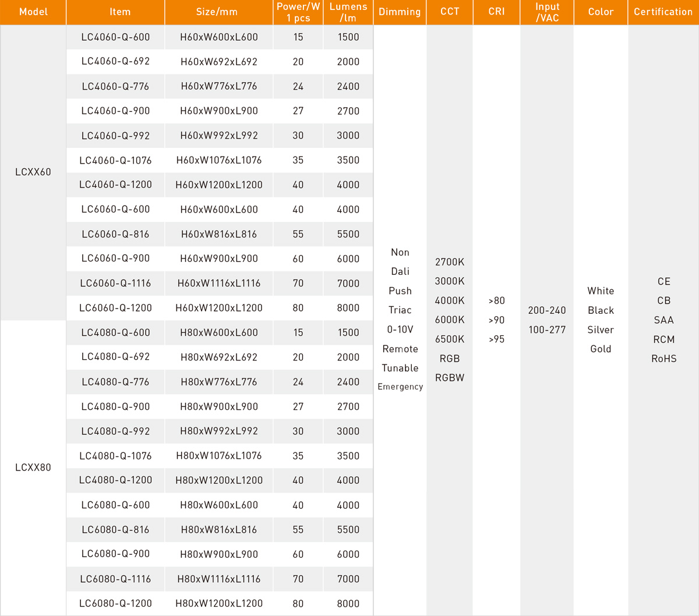
Task: Click item 'LC6060-Q-816'
Action: tap(116, 234)
